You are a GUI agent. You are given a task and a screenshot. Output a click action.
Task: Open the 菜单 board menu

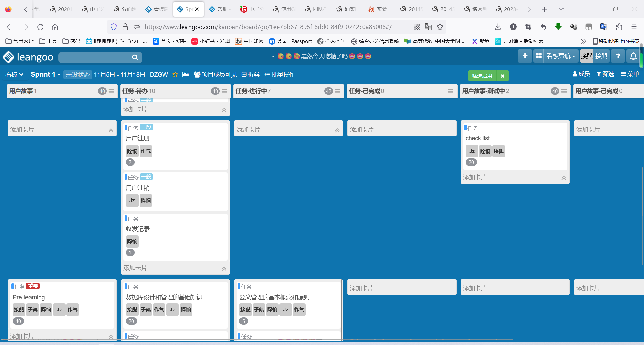point(630,74)
